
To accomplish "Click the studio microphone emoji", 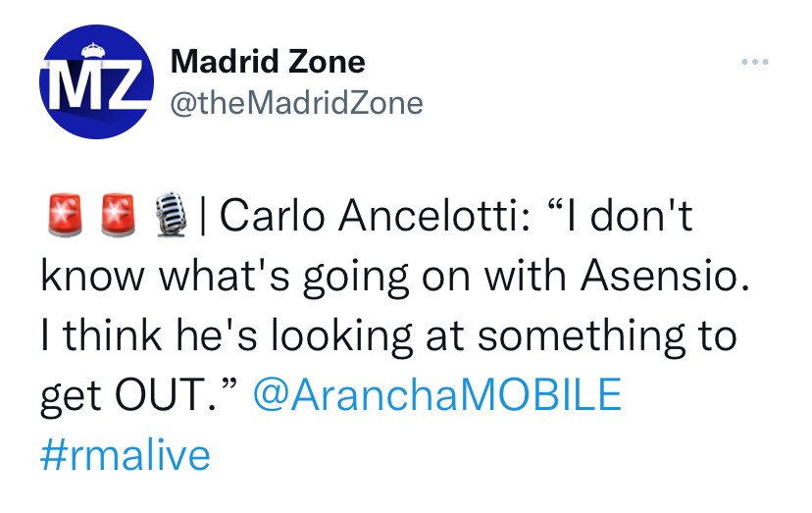I will pyautogui.click(x=172, y=216).
